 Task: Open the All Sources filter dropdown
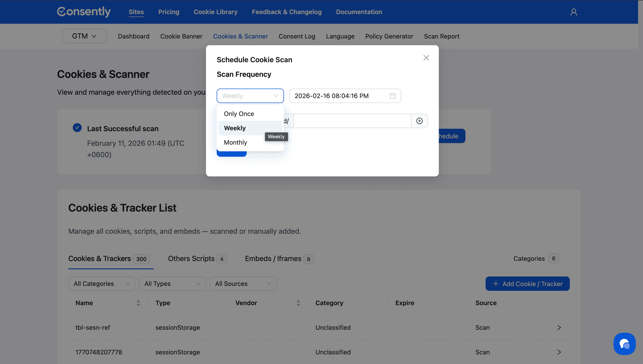(x=243, y=284)
